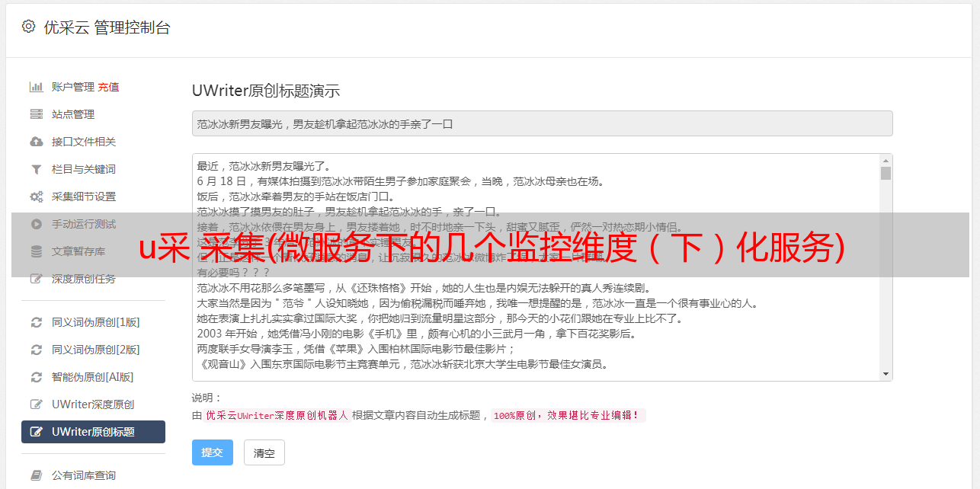Click the refresh icon for 同义词伪原创[1版]
The image size is (980, 489).
(36, 322)
